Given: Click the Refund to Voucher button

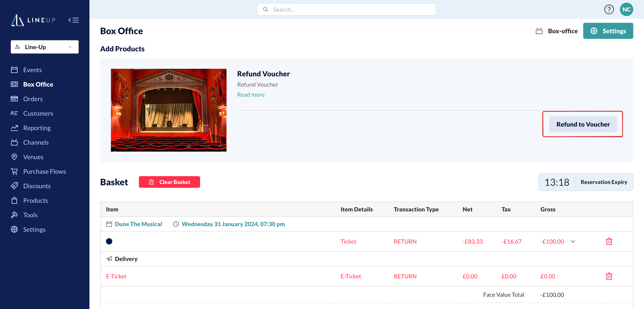Looking at the screenshot, I should click(583, 124).
